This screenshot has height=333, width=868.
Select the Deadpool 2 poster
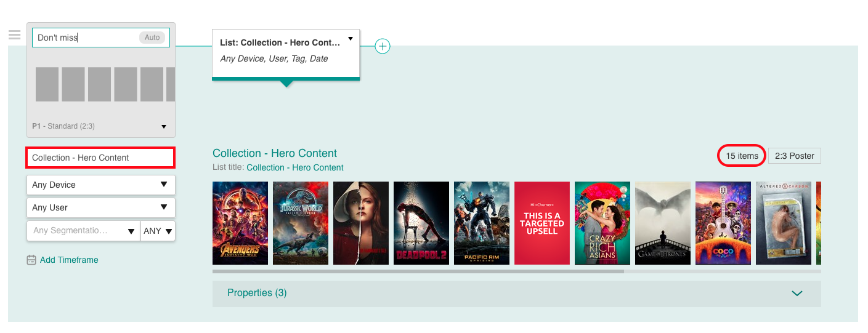(421, 223)
